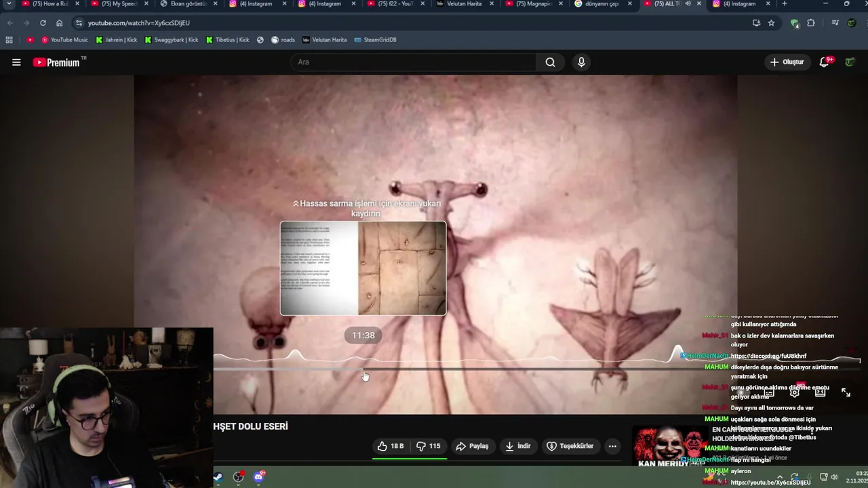Image resolution: width=868 pixels, height=488 pixels.
Task: Open the KAN MERIDY recommended video thumbnail
Action: (671, 446)
